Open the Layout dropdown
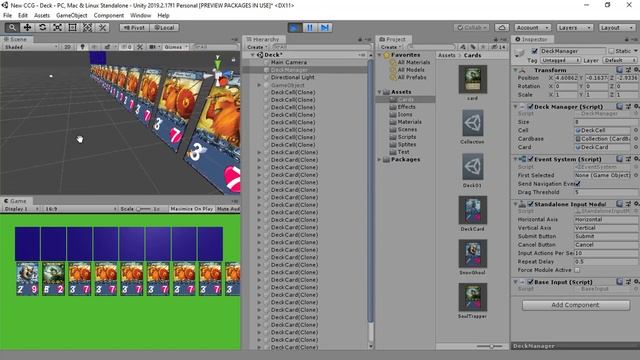The width and height of the screenshot is (640, 360). pyautogui.click(x=617, y=27)
